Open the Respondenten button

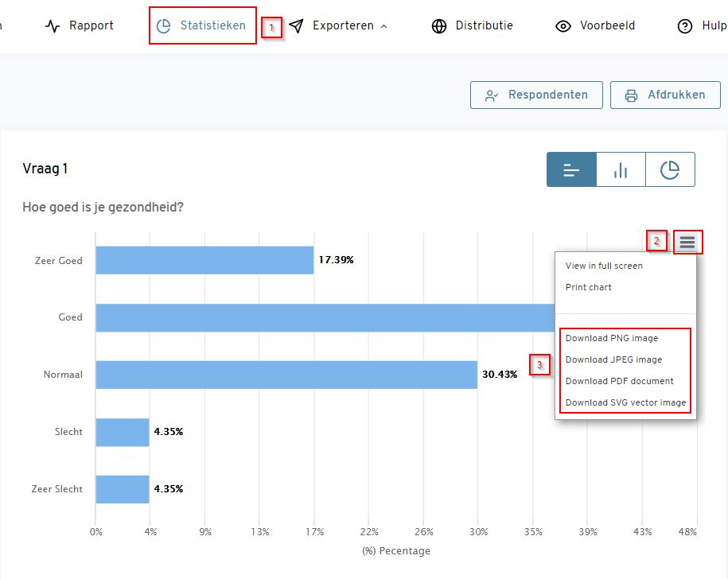pyautogui.click(x=536, y=95)
